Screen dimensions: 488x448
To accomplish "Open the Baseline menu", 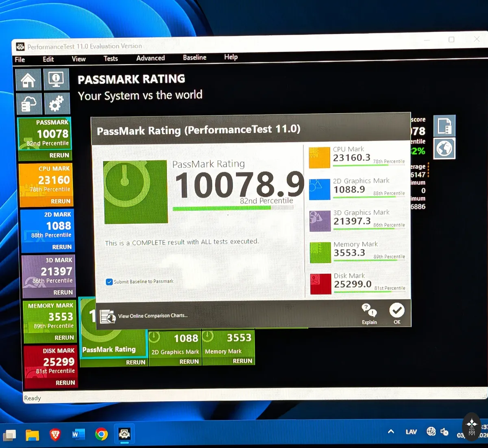I will coord(195,57).
